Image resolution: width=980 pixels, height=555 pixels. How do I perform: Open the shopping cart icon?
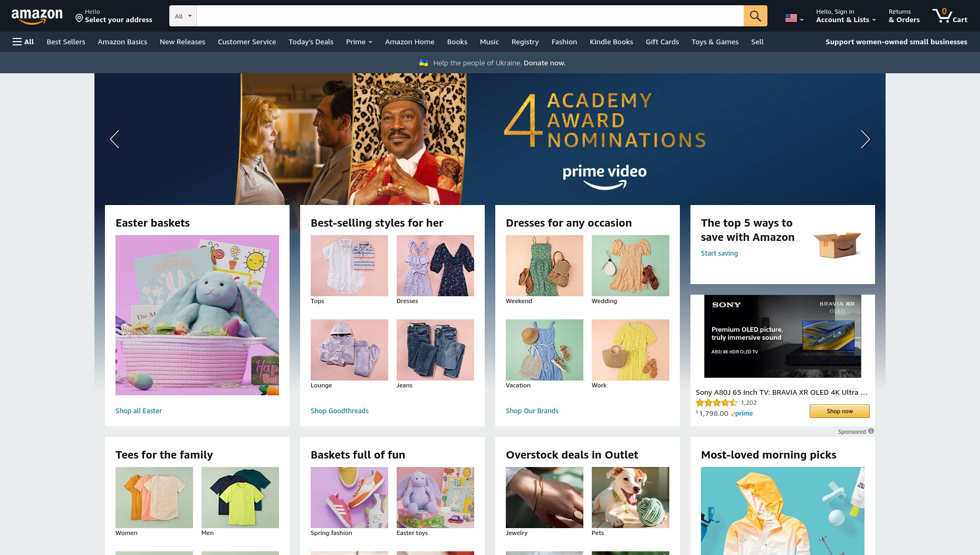949,16
